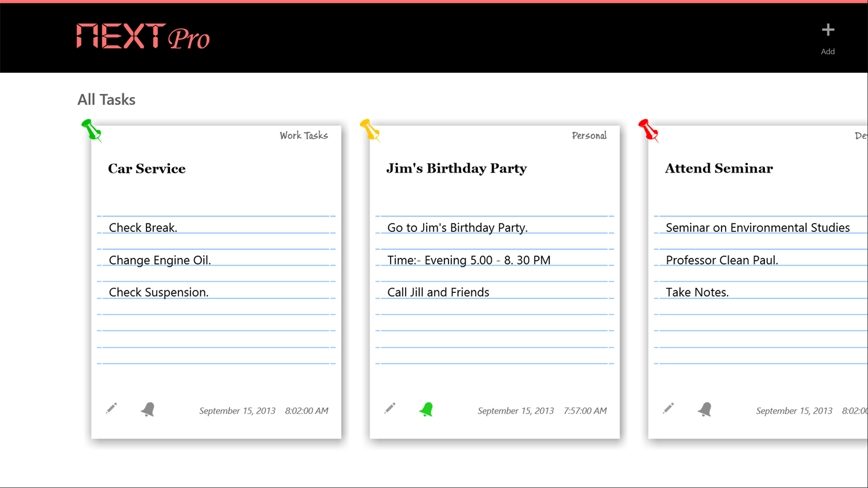Click the 'Check Suspension.' line
This screenshot has width=868, height=488.
click(159, 292)
